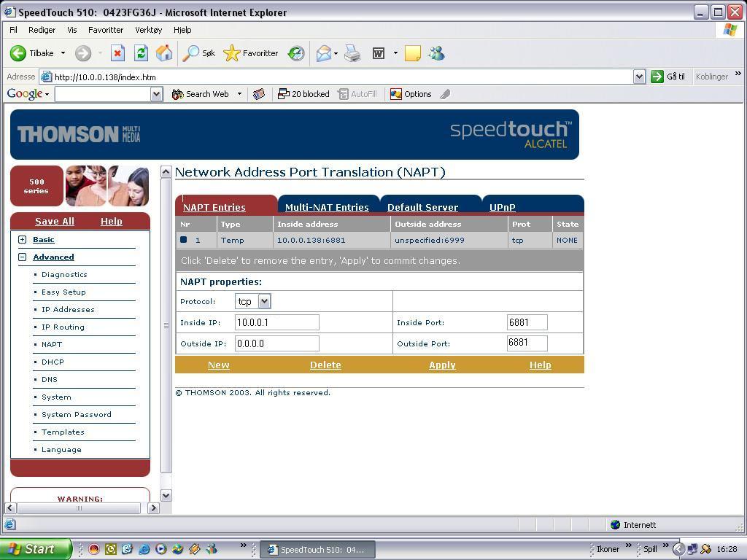Image resolution: width=747 pixels, height=560 pixels.
Task: Open the Search Web dropdown arrow
Action: 239,94
